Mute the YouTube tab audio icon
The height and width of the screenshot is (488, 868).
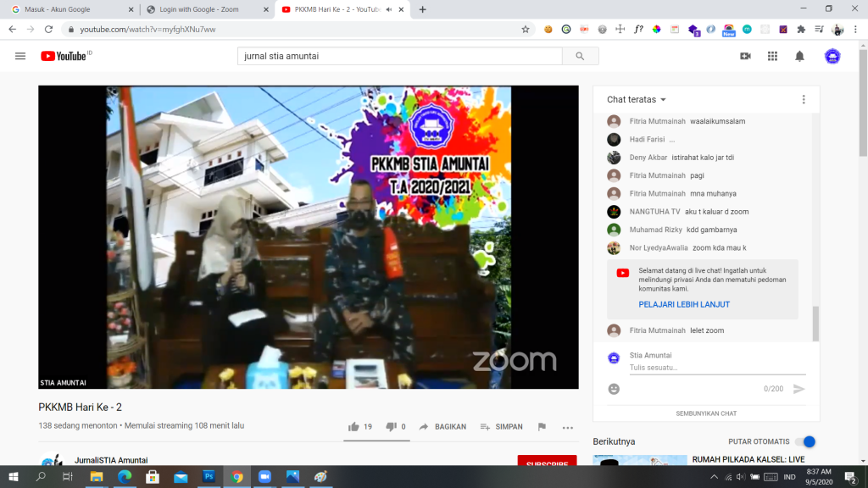[x=389, y=9]
